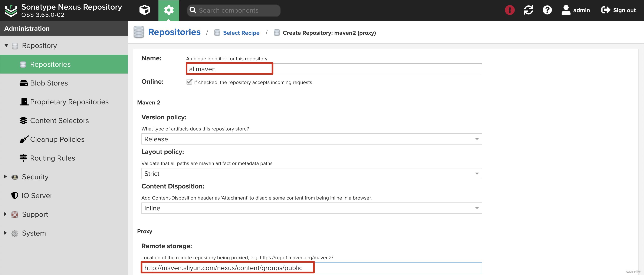Click 'Create Repository: maven2 (proxy)' breadcrumb text
The width and height of the screenshot is (644, 275).
click(x=329, y=33)
